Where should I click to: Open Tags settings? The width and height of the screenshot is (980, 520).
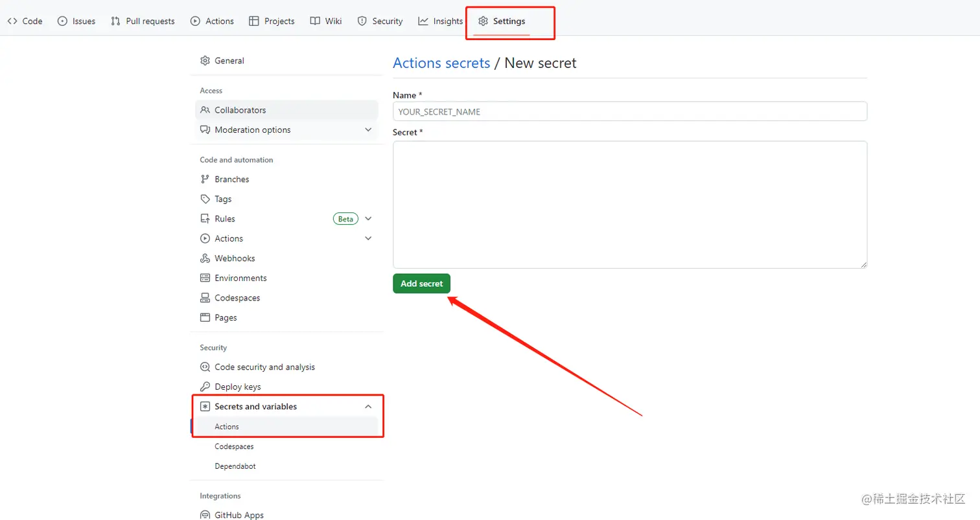click(286, 199)
